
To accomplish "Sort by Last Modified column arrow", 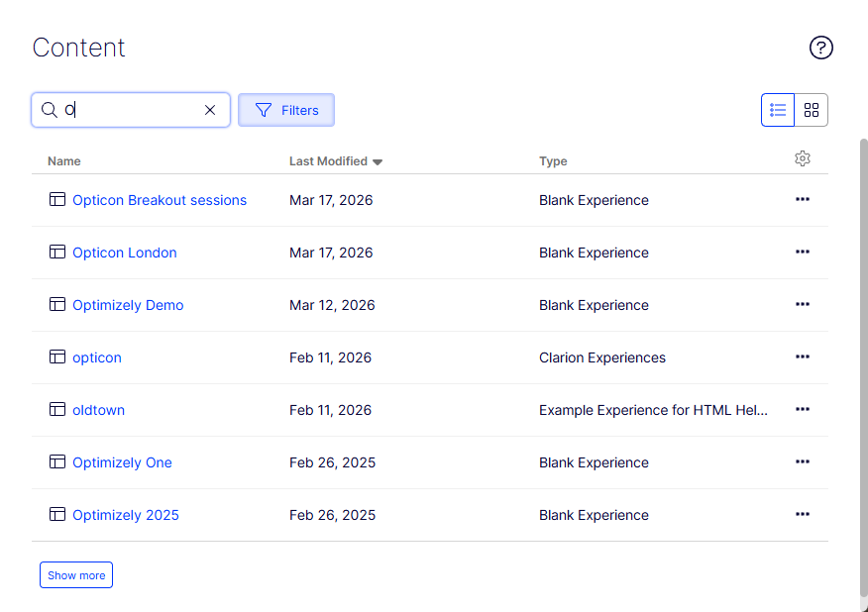I will [x=378, y=161].
